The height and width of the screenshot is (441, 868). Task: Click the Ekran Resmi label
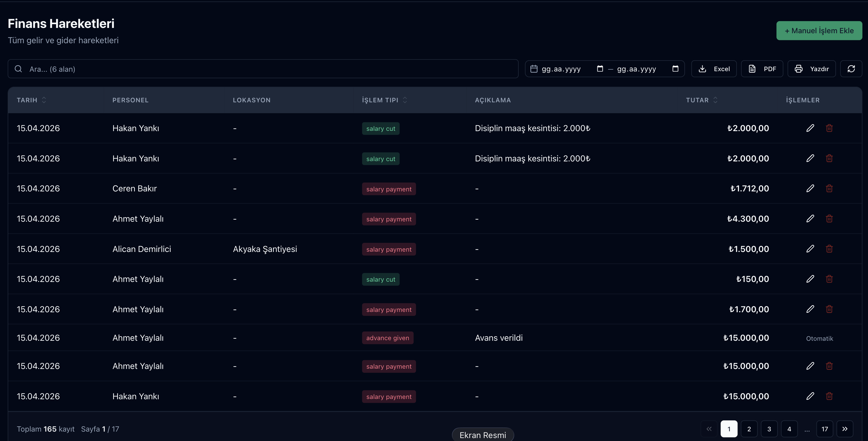(x=482, y=435)
